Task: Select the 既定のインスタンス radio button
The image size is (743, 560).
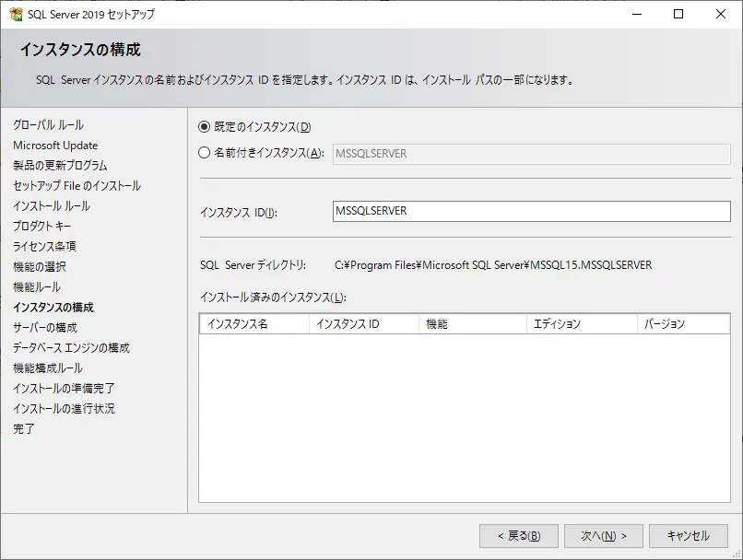Action: [x=204, y=127]
